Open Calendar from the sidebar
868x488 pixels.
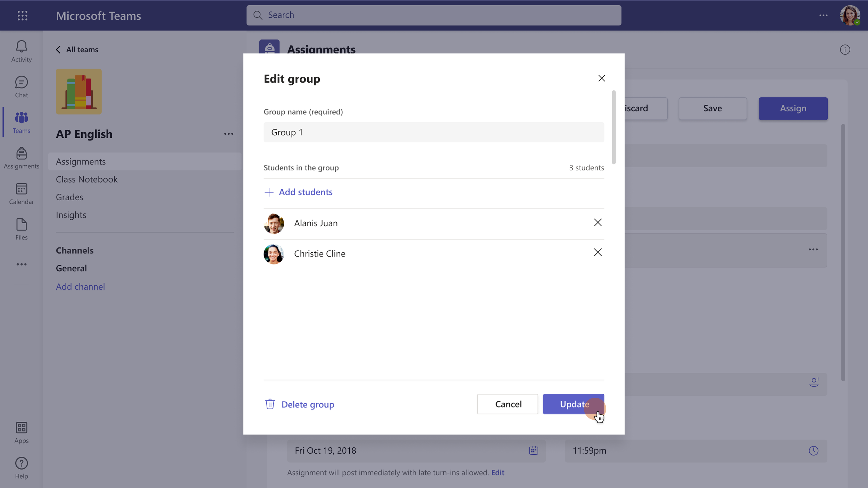(x=21, y=194)
